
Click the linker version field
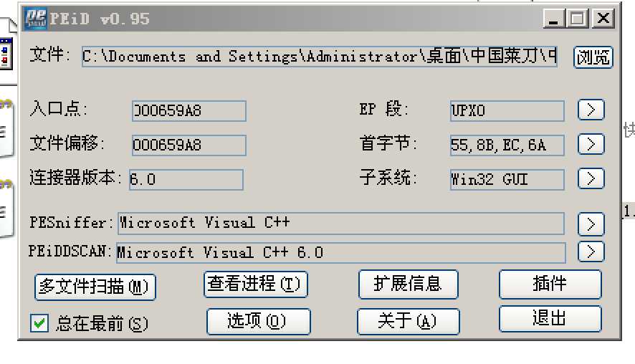186,179
